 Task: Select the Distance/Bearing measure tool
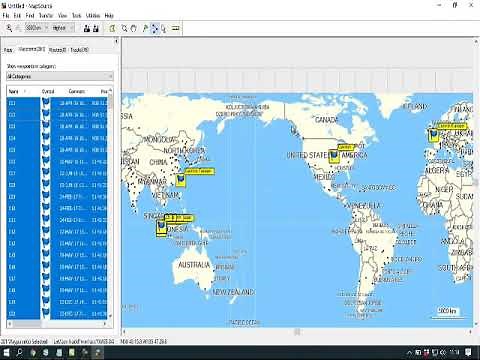[175, 28]
